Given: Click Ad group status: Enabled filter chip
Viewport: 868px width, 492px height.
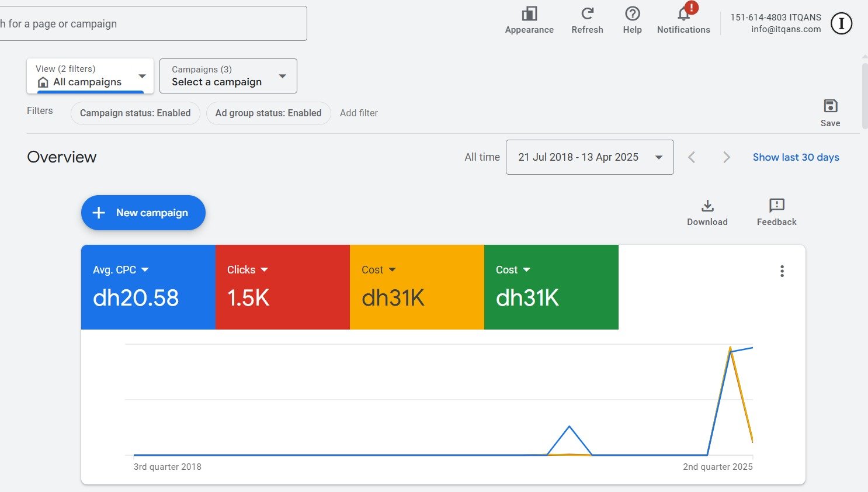Looking at the screenshot, I should 268,113.
